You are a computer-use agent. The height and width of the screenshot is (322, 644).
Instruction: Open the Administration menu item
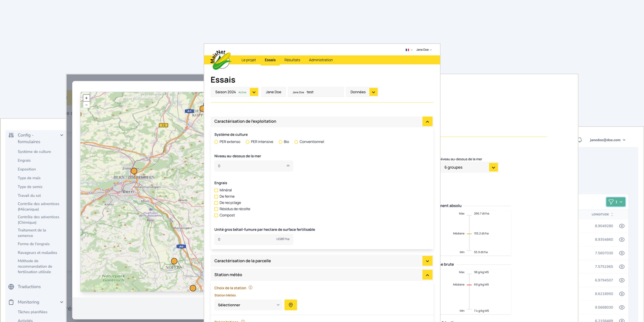[x=321, y=60]
